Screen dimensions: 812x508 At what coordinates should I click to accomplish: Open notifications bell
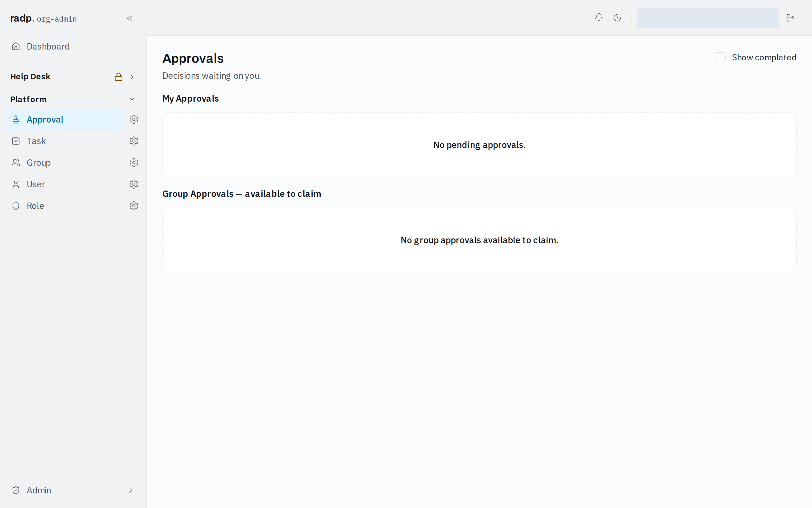(x=599, y=17)
